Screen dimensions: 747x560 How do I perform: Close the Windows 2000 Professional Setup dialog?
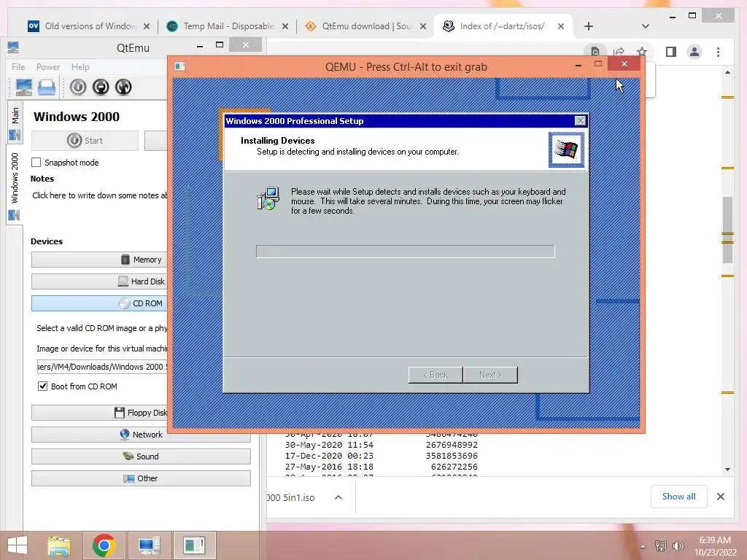pyautogui.click(x=580, y=121)
